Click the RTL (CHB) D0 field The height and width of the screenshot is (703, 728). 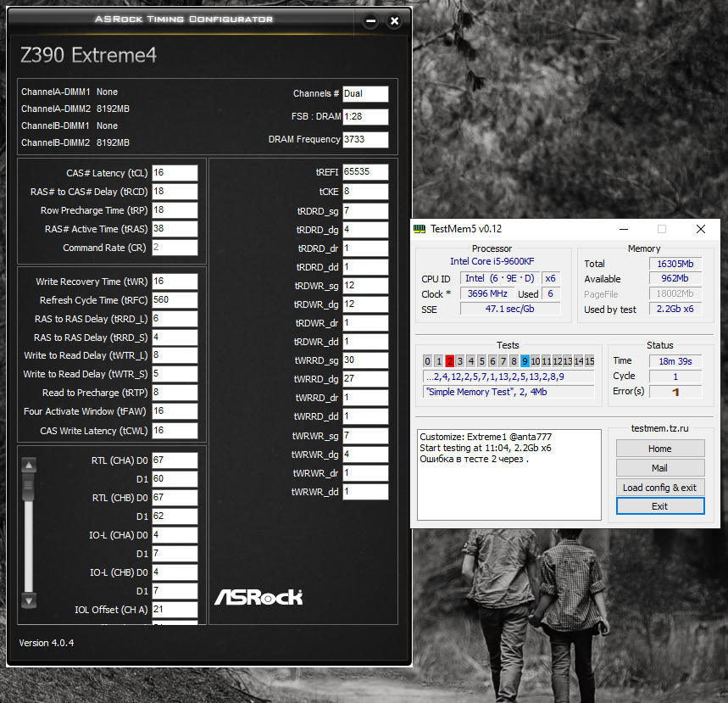175,498
